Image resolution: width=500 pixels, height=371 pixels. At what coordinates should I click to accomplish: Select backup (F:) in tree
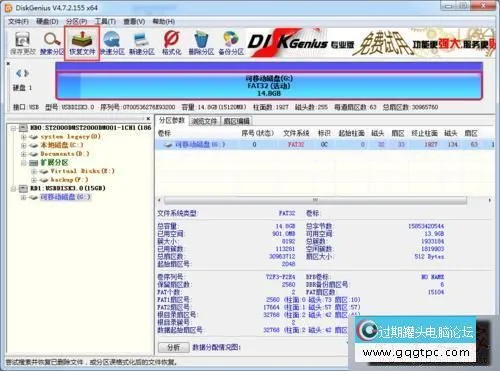tap(69, 180)
